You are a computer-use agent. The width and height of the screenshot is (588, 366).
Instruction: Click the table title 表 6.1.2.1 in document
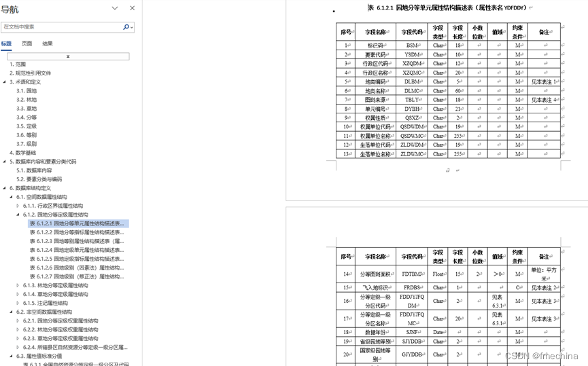(x=448, y=7)
